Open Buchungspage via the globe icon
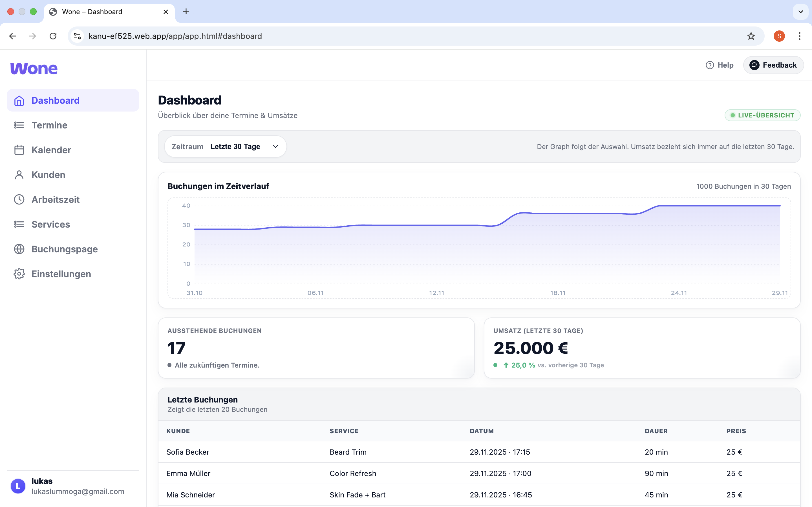The image size is (812, 507). click(19, 249)
